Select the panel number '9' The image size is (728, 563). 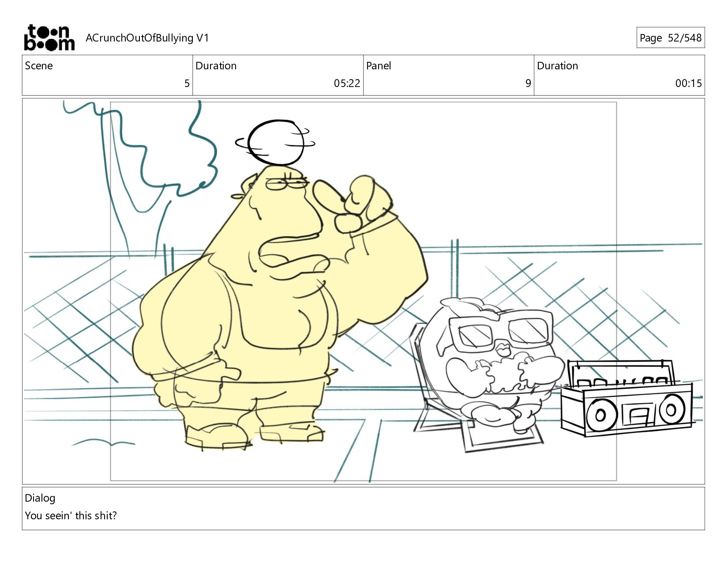528,83
